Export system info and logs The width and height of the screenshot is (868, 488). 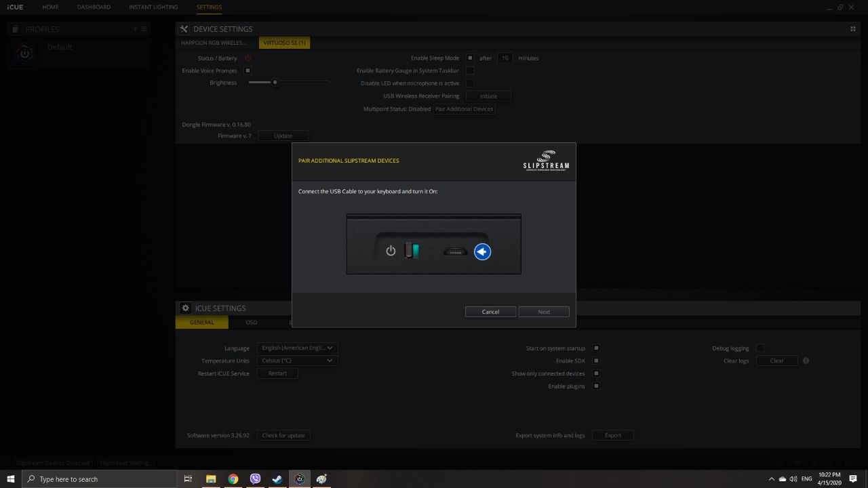[613, 435]
